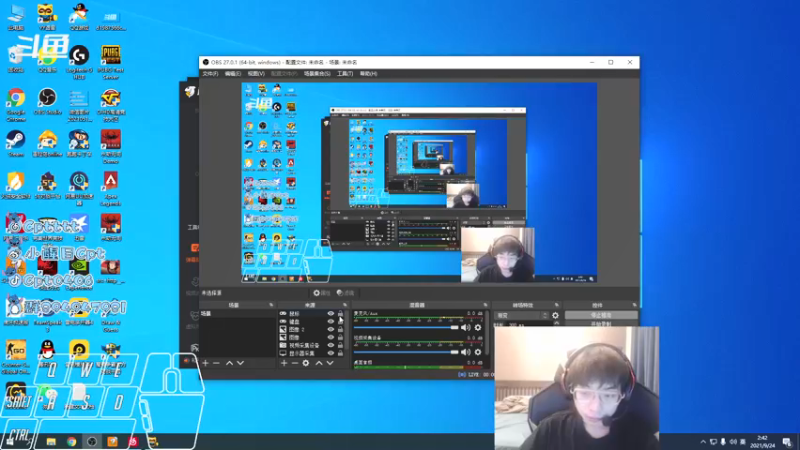Screen dimensions: 800x450
Task: Hide the 图像 2 source
Action: coord(331,330)
